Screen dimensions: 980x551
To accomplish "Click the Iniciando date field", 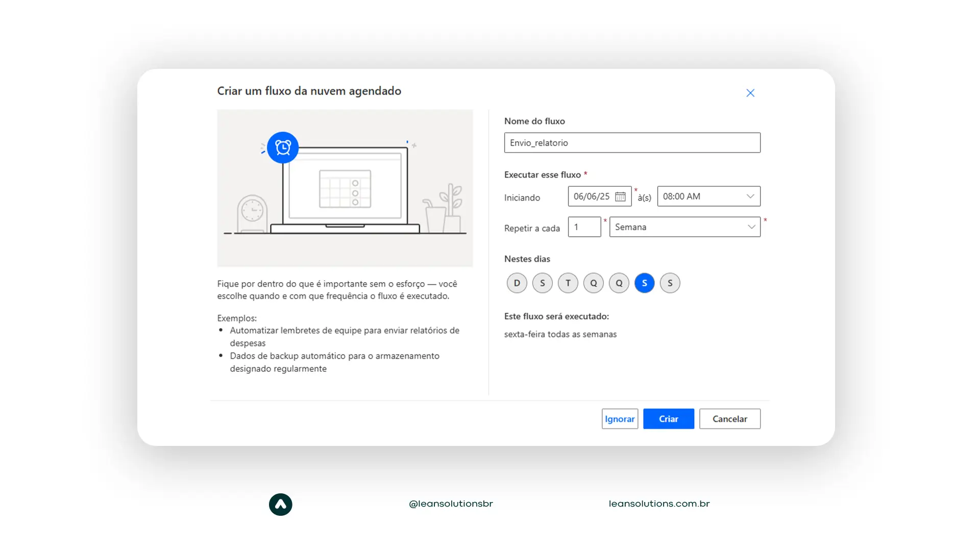I will [x=599, y=196].
